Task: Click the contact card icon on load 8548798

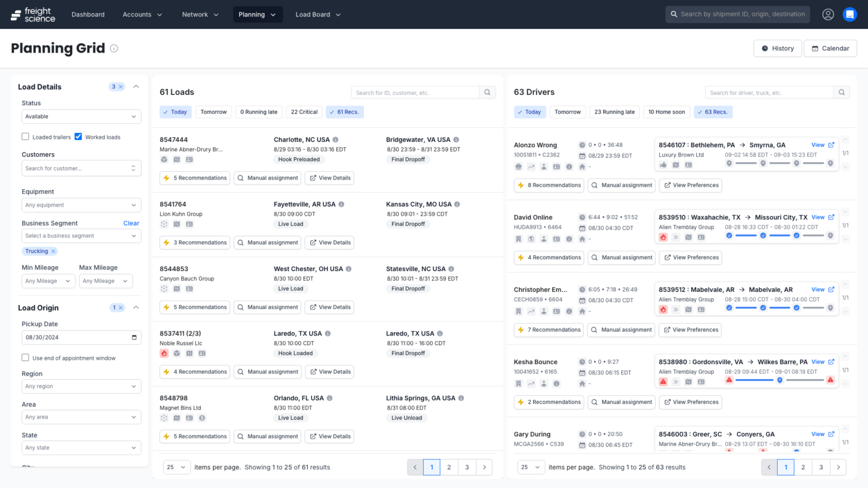Action: click(x=189, y=418)
